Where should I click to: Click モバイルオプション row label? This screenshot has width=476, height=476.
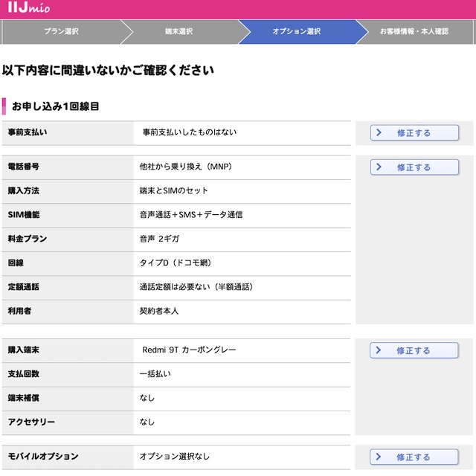point(43,456)
